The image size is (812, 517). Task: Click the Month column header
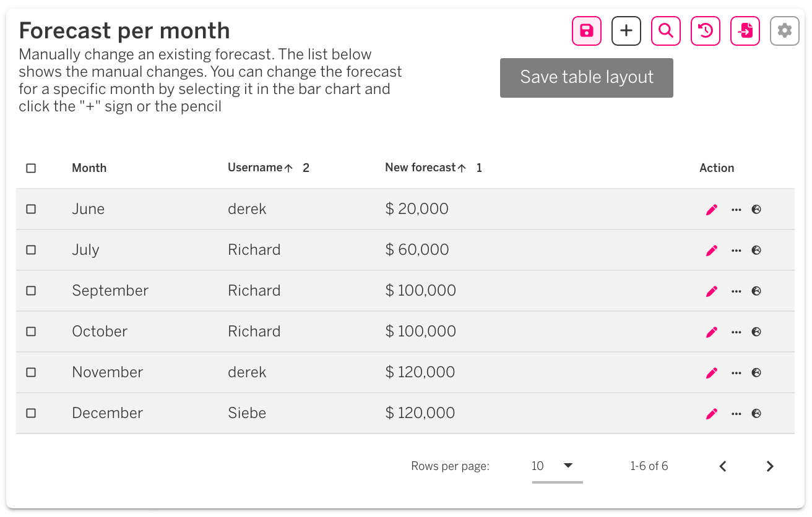(89, 168)
